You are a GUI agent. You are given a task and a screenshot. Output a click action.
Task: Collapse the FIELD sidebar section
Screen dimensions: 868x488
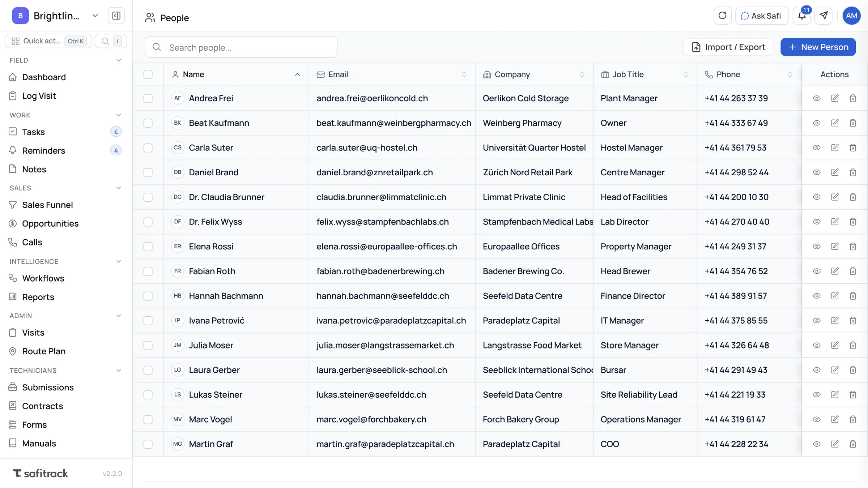[119, 60]
